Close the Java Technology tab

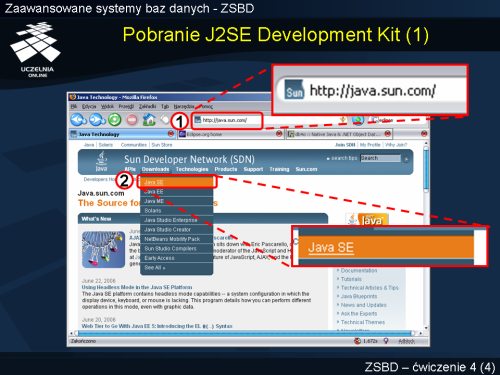171,134
